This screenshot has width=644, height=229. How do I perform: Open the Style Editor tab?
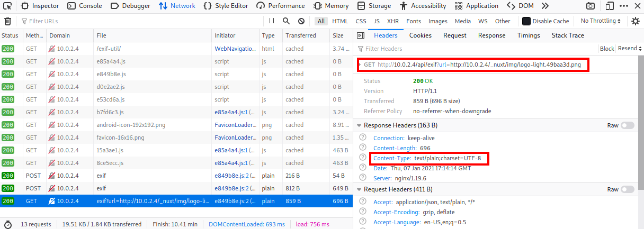(225, 6)
